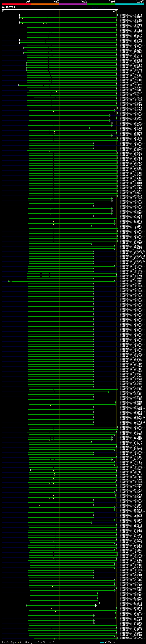Image resolution: width=146 pixels, height=644 pixels.
Task: Select the UniRef100_B0WEX4 label
Action: click(131, 196)
